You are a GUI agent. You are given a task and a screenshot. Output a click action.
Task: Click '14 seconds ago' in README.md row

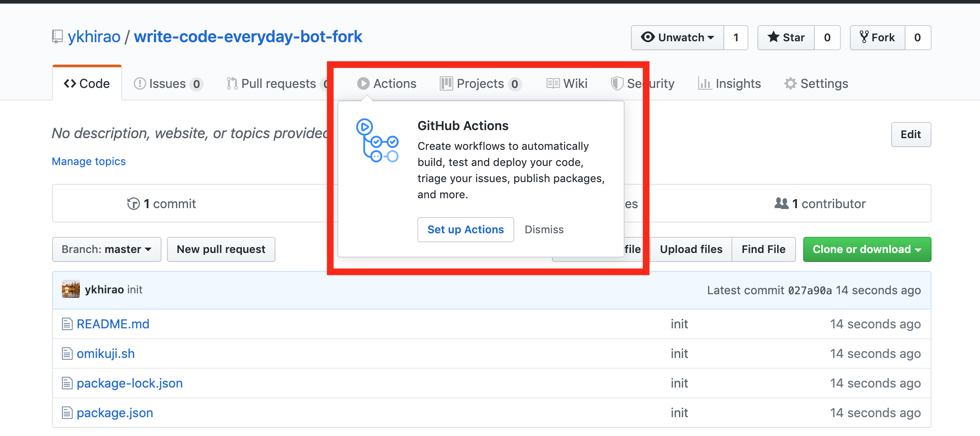pyautogui.click(x=875, y=324)
